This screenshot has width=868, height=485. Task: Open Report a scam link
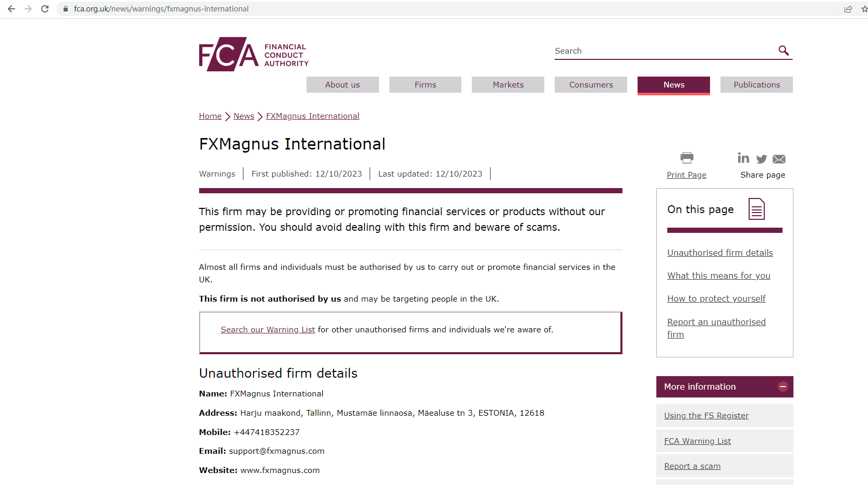(x=692, y=466)
